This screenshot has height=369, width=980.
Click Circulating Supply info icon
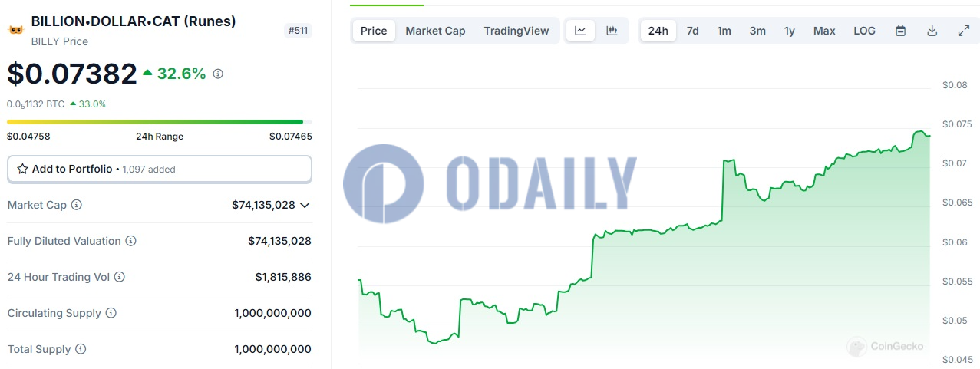[x=111, y=313]
